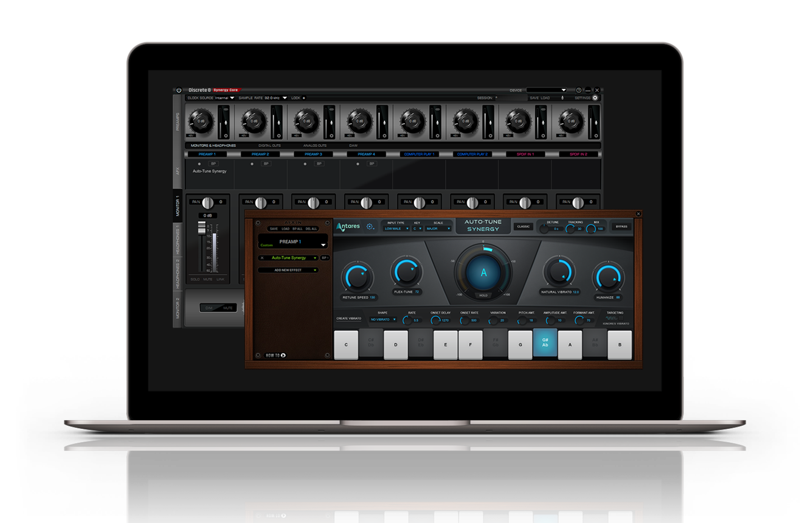812x523 pixels.
Task: Toggle the BP bypass in Preamp 1 AFX slot
Action: click(x=213, y=164)
